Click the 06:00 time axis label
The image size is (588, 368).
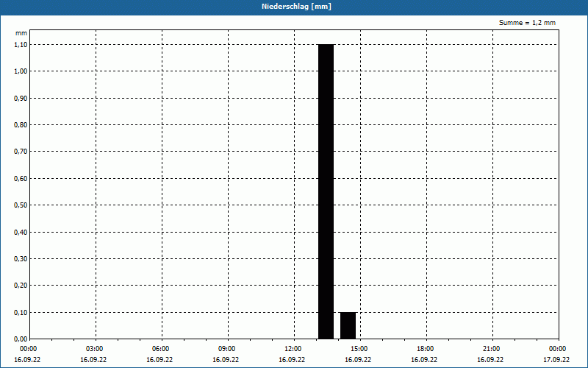pyautogui.click(x=160, y=349)
